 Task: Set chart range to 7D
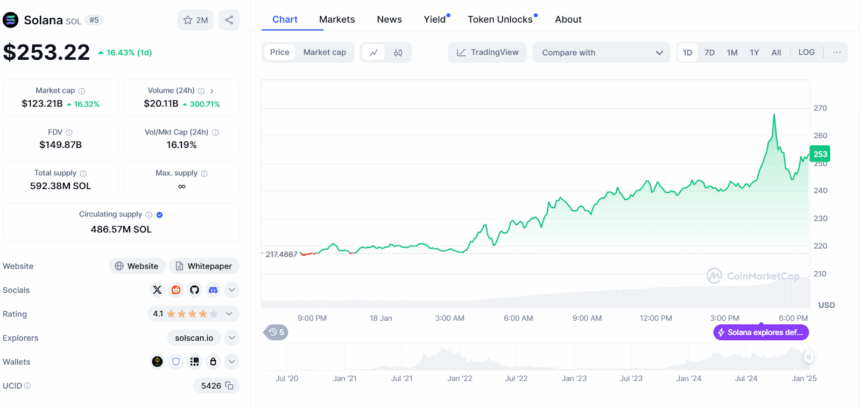coord(709,53)
